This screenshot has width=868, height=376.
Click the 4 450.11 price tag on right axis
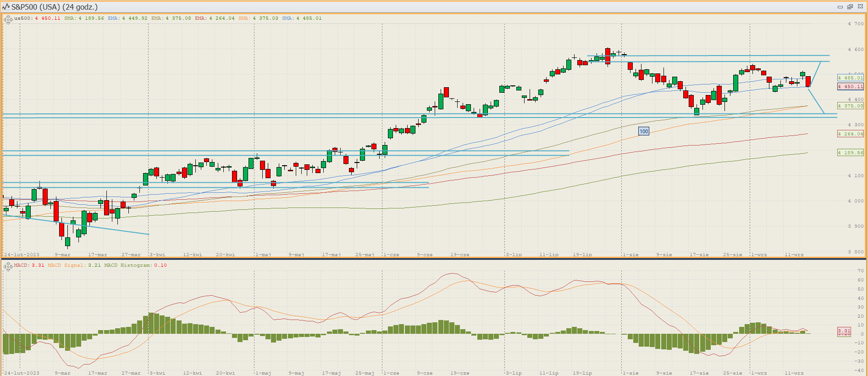click(850, 86)
